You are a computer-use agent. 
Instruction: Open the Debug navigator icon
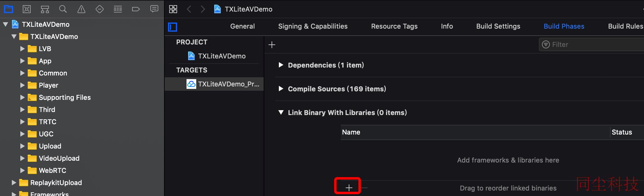click(118, 9)
